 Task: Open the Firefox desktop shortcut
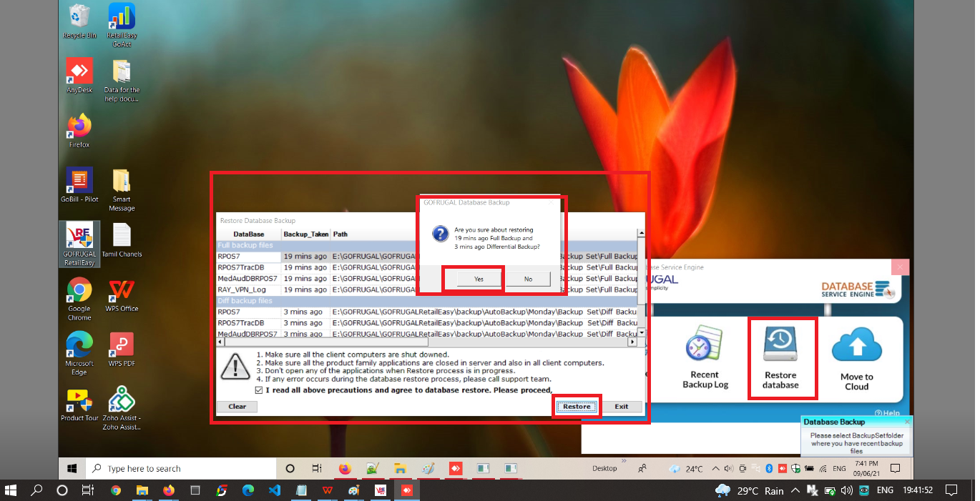click(x=79, y=130)
